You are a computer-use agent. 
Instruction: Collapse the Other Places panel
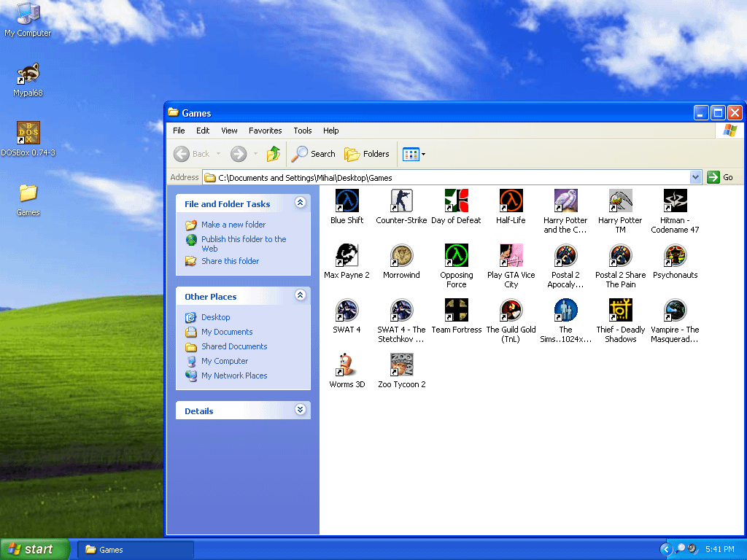click(x=300, y=296)
